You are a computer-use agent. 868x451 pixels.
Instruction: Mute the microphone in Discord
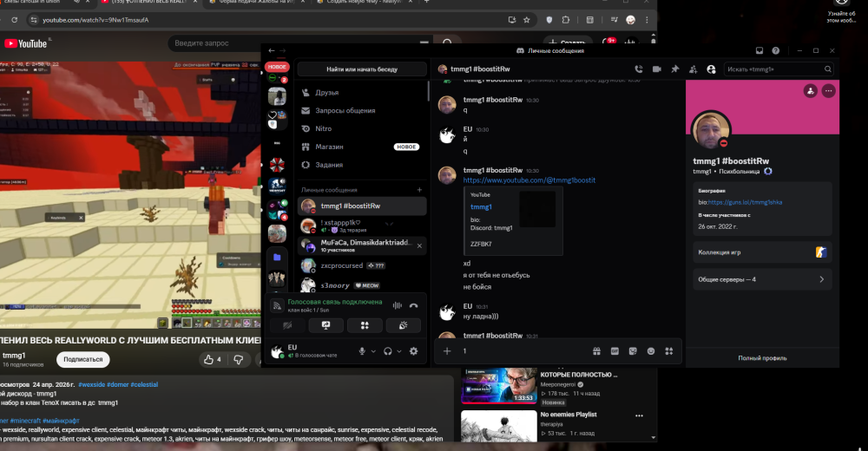[362, 351]
